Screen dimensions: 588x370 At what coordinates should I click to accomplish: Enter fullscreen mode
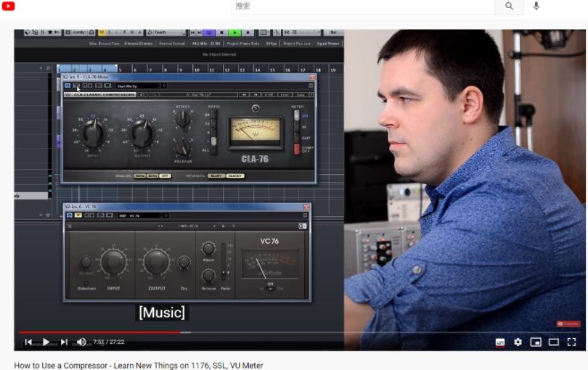pyautogui.click(x=571, y=342)
